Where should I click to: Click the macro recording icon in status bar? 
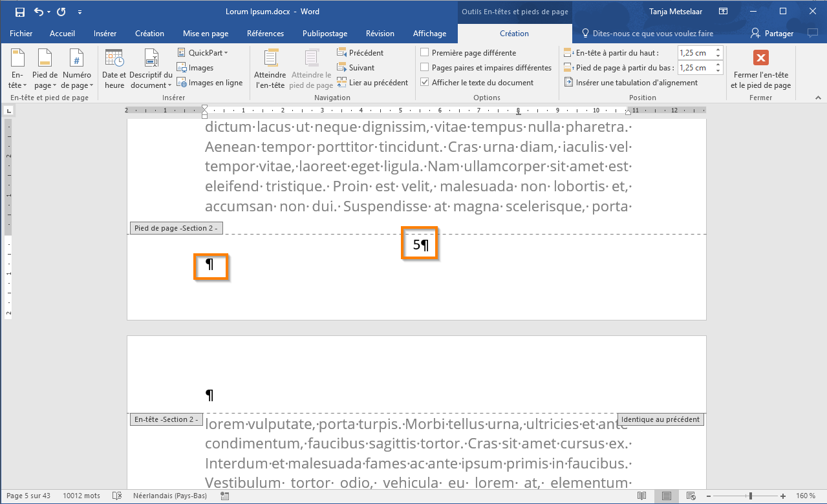point(225,496)
